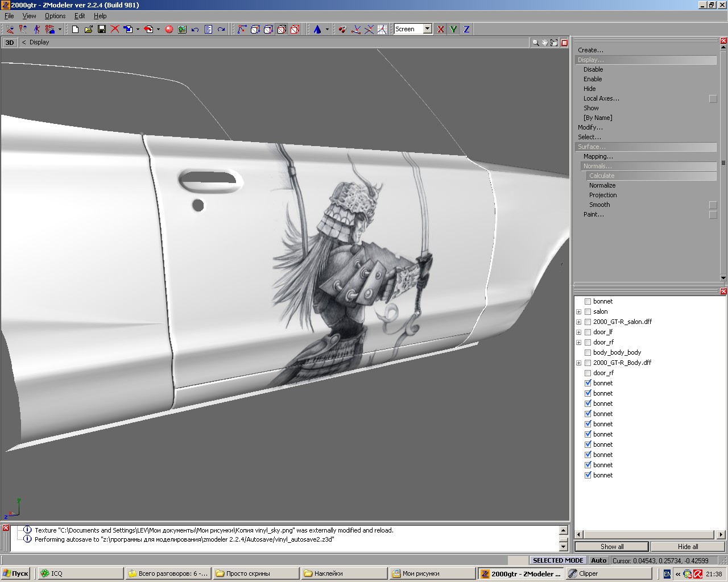Expand the door_rf node with plus sign
This screenshot has width=728, height=582.
click(578, 342)
